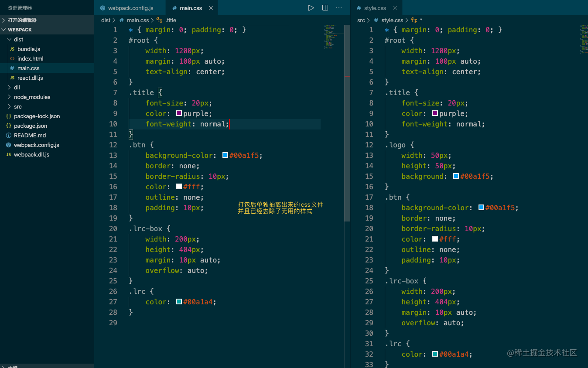Click src in the style.css breadcrumb

[x=361, y=20]
